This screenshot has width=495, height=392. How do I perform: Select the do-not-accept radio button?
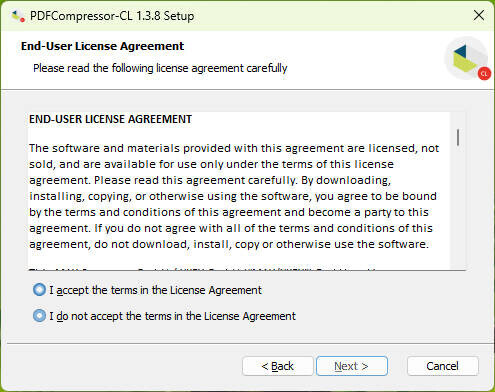coord(39,315)
